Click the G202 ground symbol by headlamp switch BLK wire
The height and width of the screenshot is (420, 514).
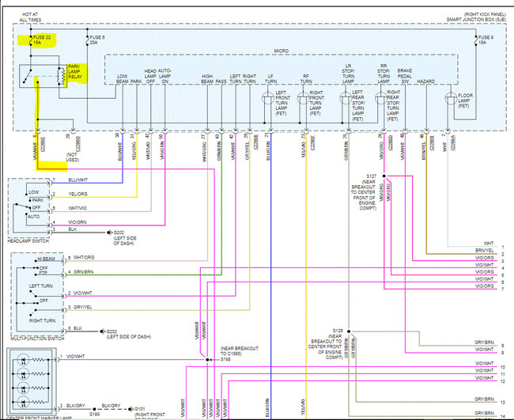pos(109,233)
